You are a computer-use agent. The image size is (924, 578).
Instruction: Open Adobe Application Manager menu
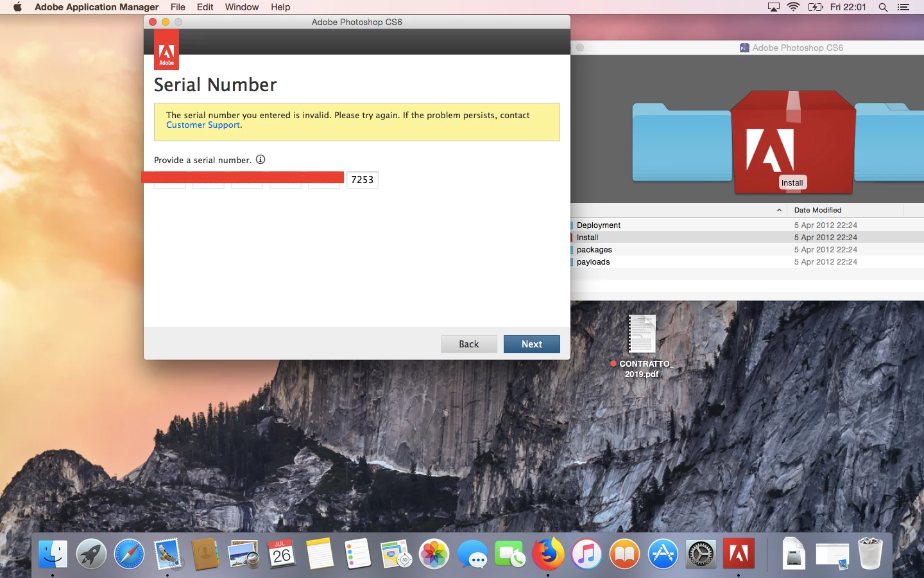[97, 7]
